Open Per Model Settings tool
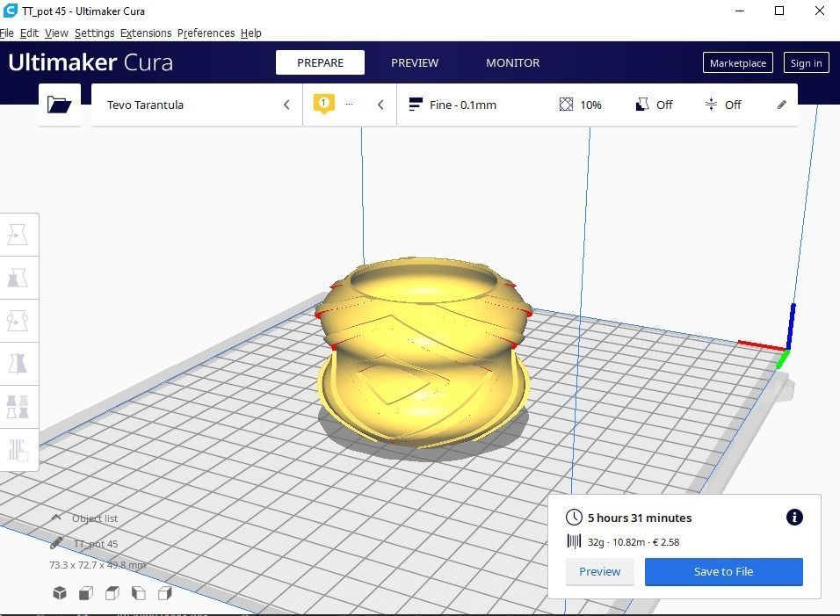 pyautogui.click(x=18, y=407)
